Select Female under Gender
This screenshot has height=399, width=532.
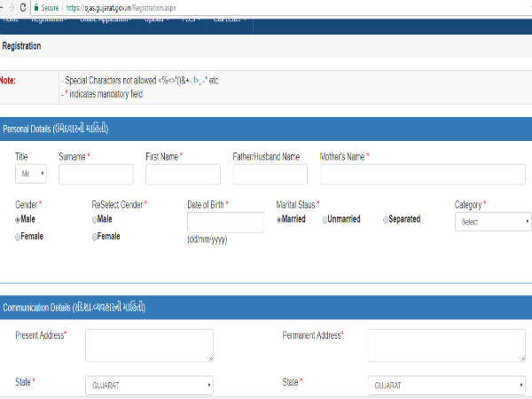tap(19, 237)
